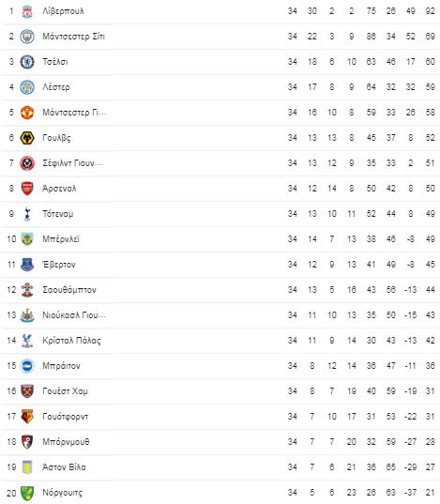Screen dimensions: 440x504
Task: Click the West Ham crest
Action: (27, 391)
